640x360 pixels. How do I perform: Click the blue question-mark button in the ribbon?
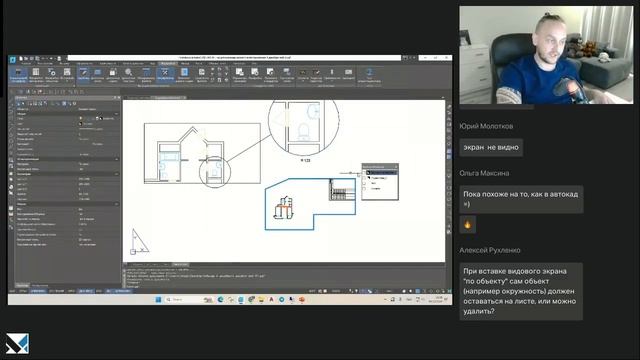[x=369, y=75]
